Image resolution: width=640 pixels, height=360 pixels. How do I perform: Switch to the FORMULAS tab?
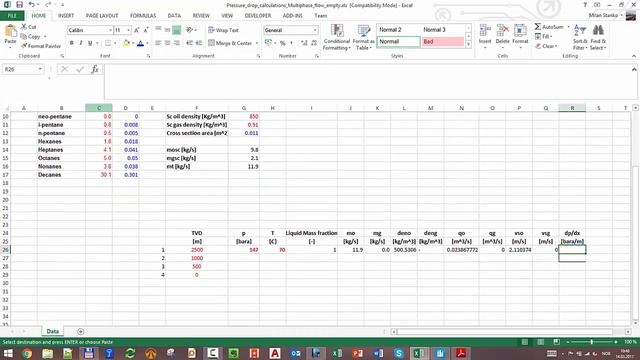(x=143, y=16)
